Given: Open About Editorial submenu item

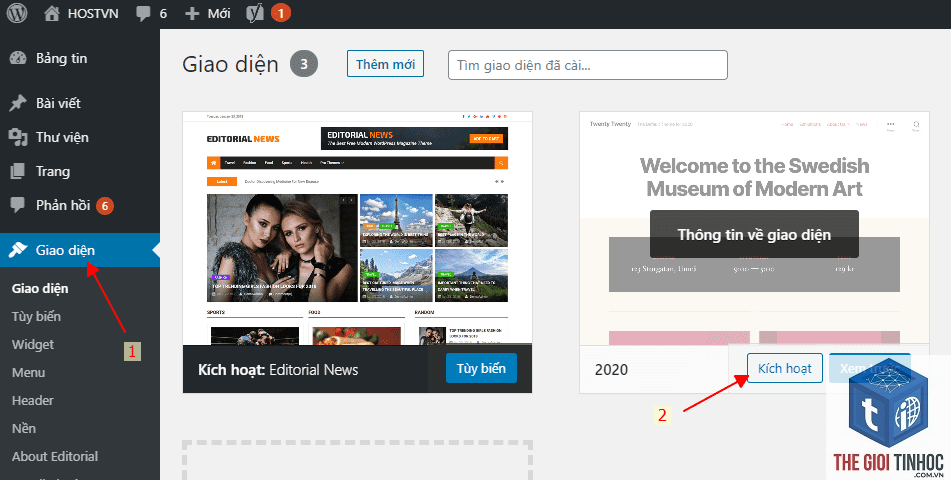Looking at the screenshot, I should click(55, 456).
